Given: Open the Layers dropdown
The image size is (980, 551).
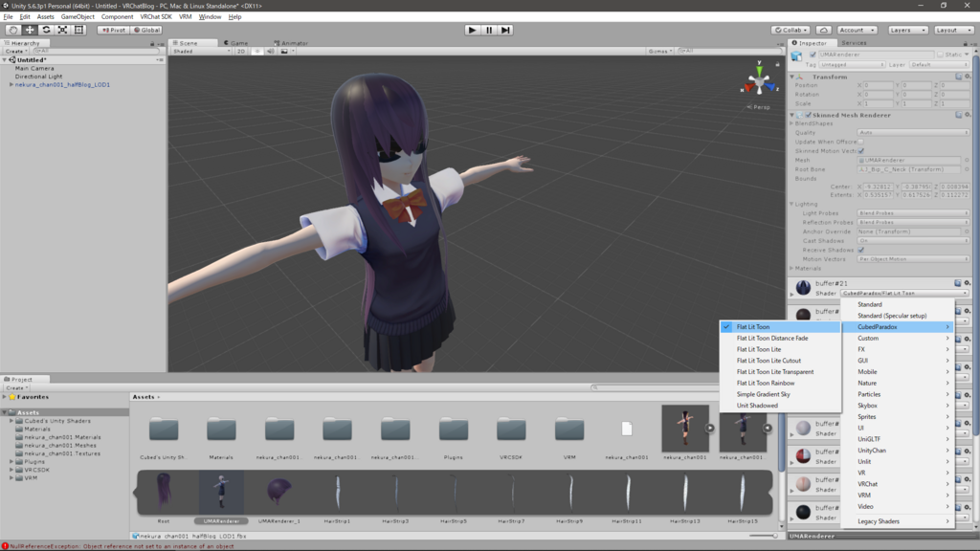Looking at the screenshot, I should 907,30.
